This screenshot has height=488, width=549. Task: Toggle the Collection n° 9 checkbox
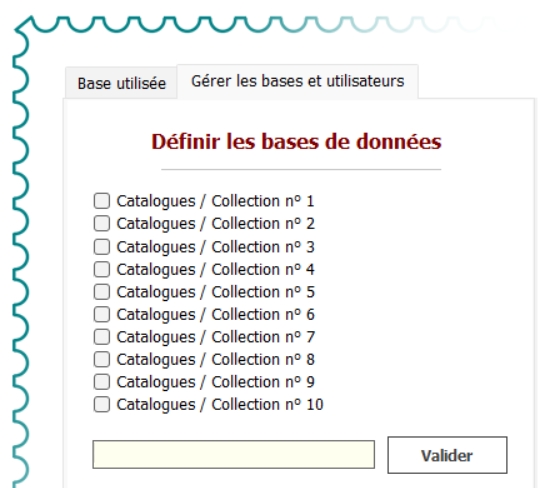[x=102, y=382]
